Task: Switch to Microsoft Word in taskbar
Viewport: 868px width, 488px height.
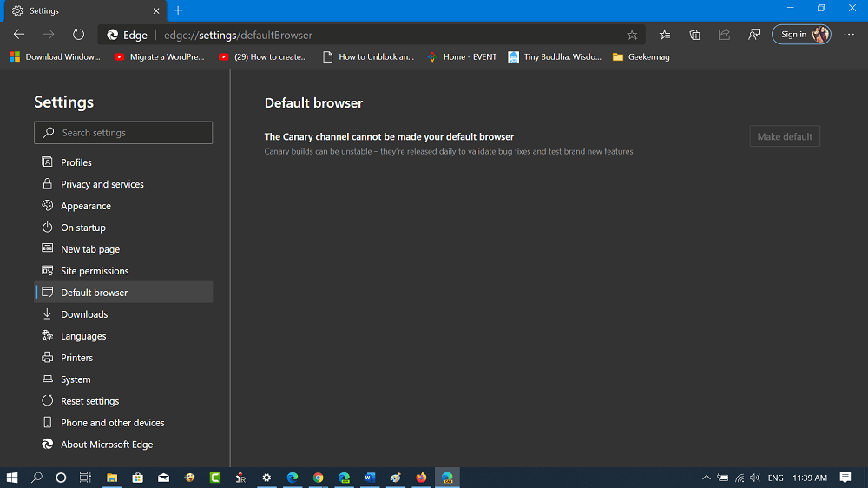Action: click(x=370, y=478)
